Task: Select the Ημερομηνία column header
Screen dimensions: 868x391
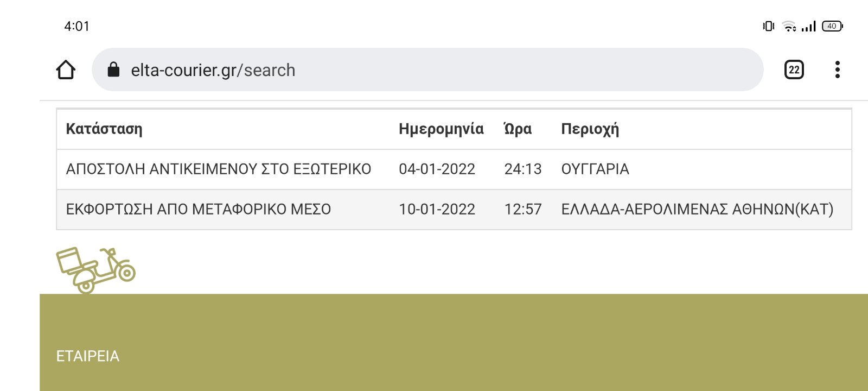Action: (441, 129)
